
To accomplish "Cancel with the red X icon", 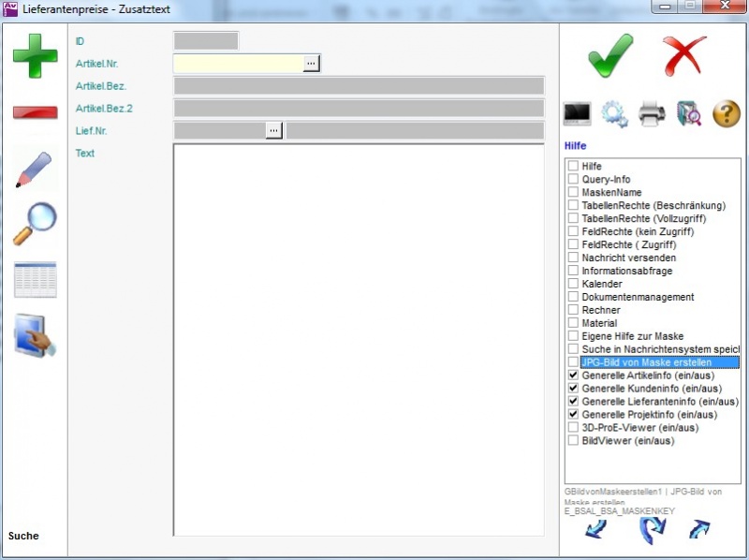I will point(684,55).
